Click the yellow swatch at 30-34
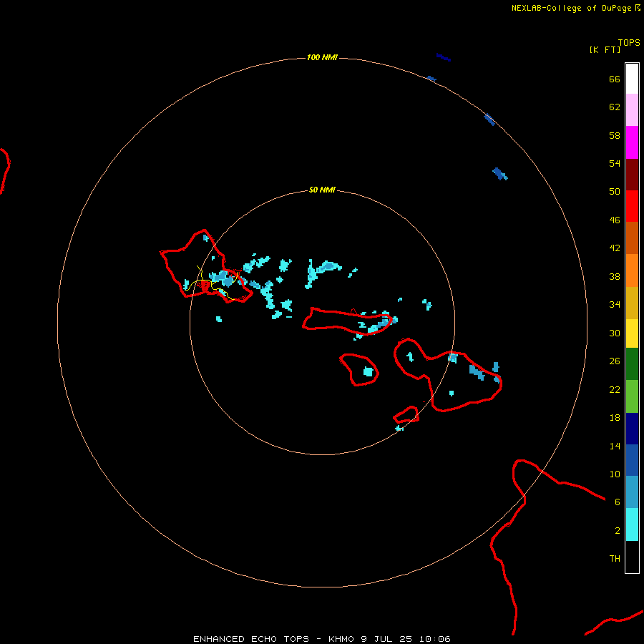The image size is (644, 644). pyautogui.click(x=632, y=333)
